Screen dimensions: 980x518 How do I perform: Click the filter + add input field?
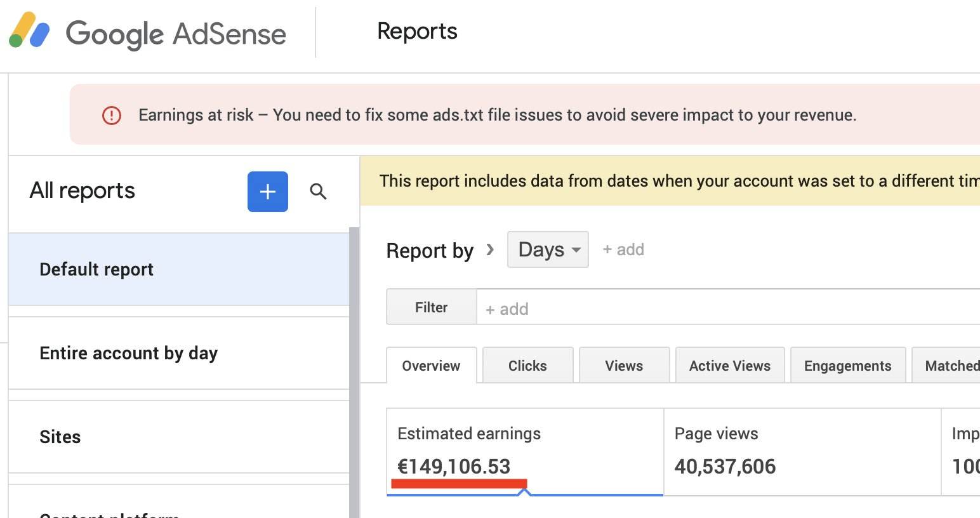(728, 309)
